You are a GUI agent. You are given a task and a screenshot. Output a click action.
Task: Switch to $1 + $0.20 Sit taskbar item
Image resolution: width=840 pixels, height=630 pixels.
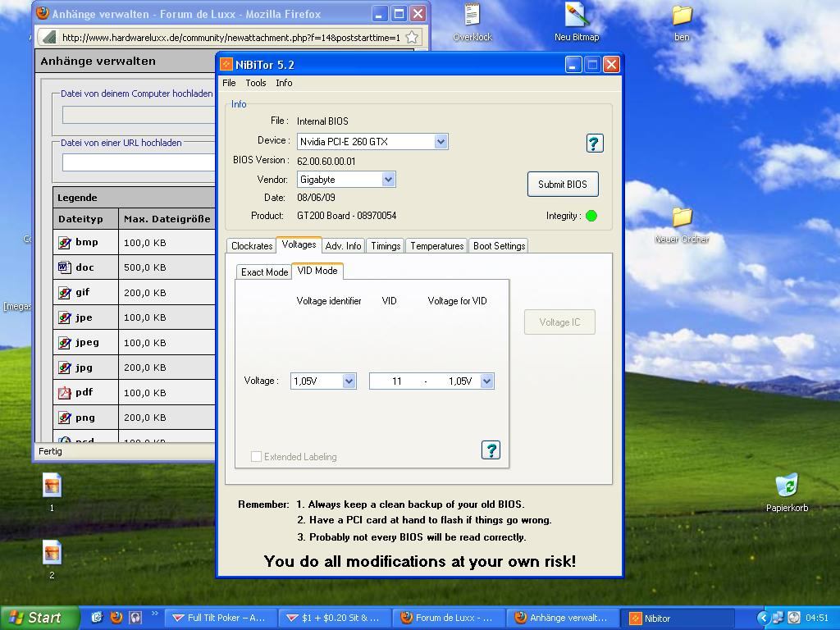pyautogui.click(x=335, y=618)
